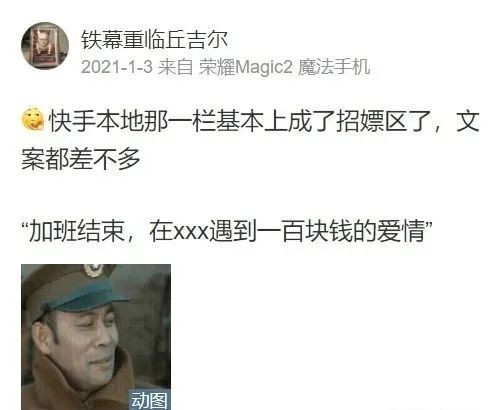Click the word 文 ending first line

468,122
